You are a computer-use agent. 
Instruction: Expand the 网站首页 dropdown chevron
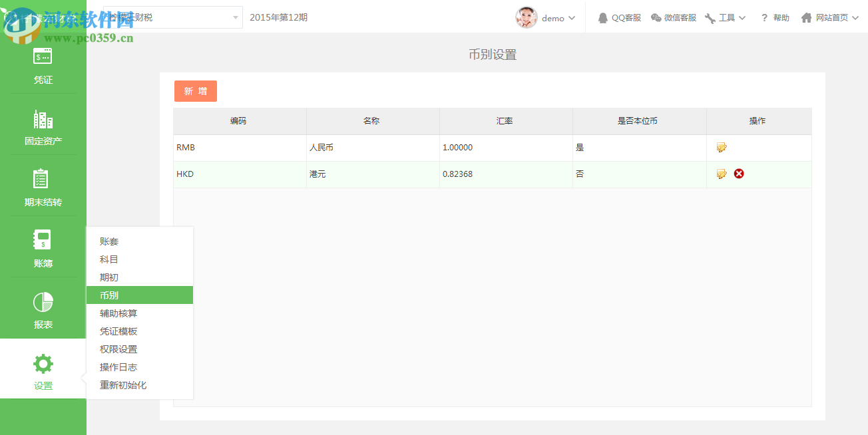point(856,18)
